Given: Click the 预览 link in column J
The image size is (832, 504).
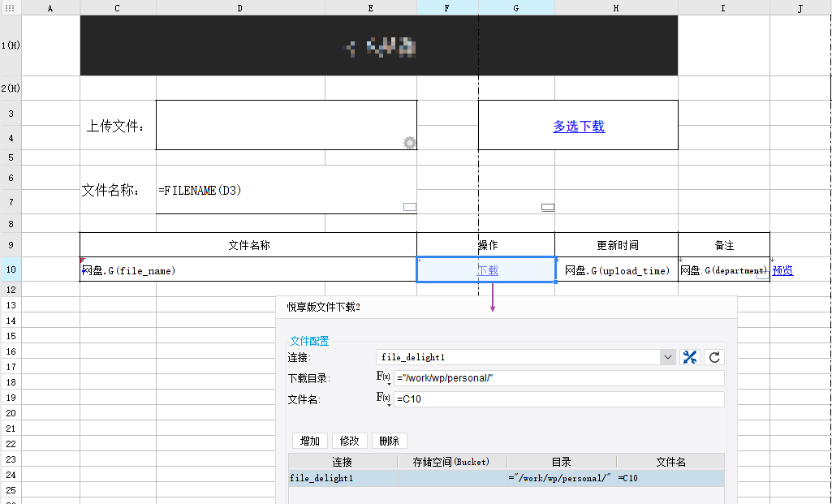Looking at the screenshot, I should pos(782,270).
